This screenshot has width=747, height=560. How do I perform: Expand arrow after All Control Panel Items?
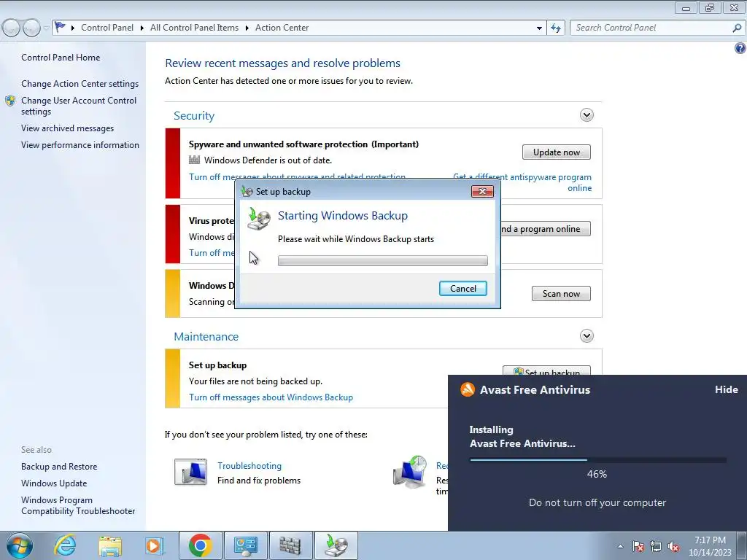247,28
